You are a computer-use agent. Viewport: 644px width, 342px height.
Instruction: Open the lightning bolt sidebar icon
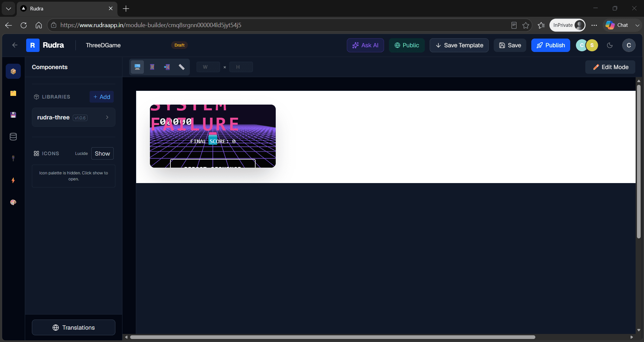pos(13,180)
